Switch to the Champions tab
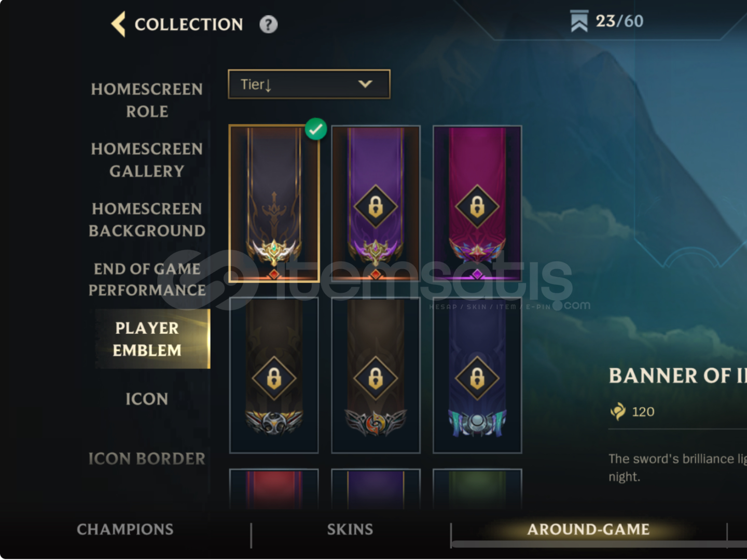Image resolution: width=747 pixels, height=560 pixels. [x=125, y=529]
